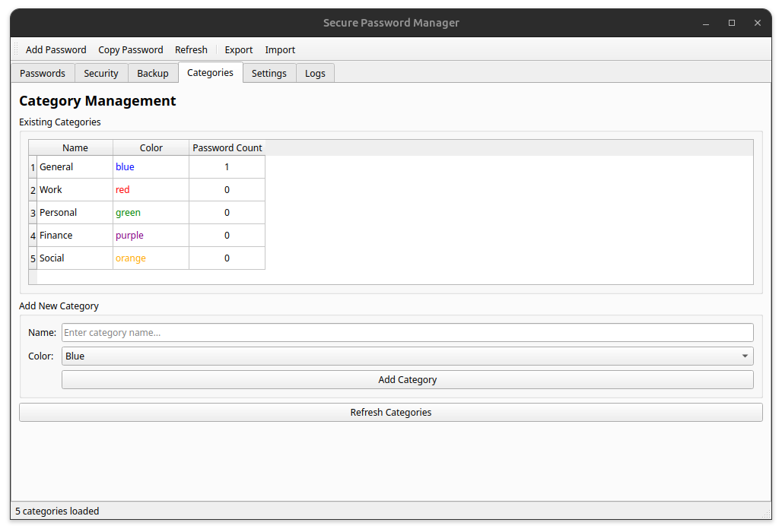
Task: Click the Name column header
Action: click(x=75, y=148)
